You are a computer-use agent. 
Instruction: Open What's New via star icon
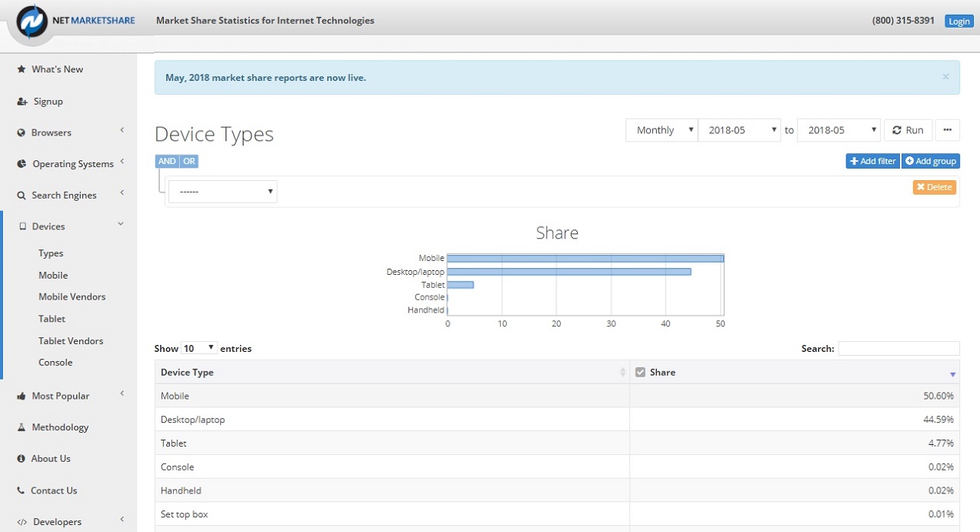(22, 69)
